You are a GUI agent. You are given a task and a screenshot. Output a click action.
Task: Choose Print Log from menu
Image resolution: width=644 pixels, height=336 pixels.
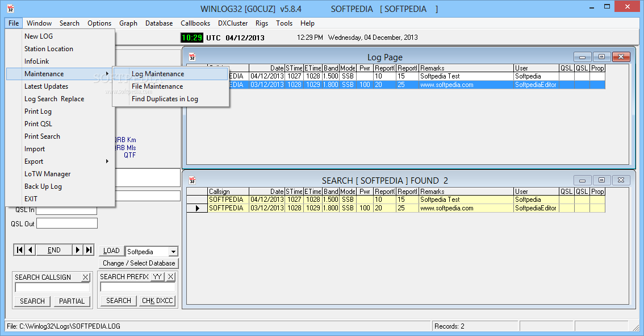click(x=61, y=111)
